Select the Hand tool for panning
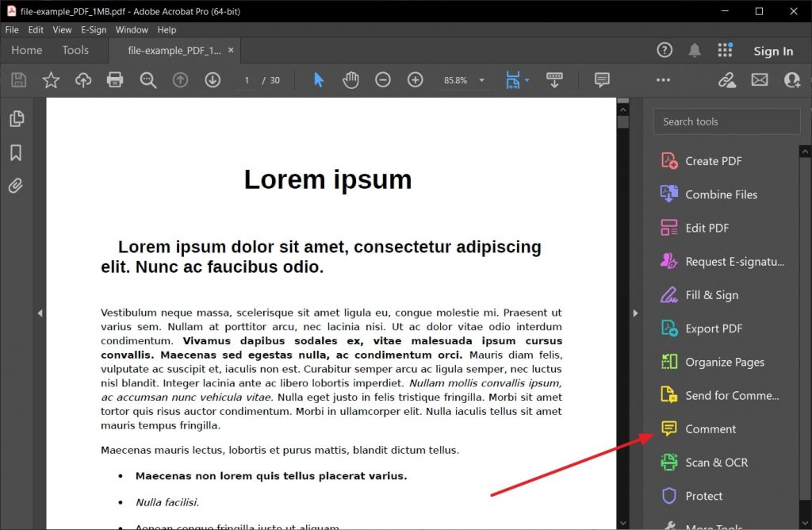This screenshot has width=812, height=530. tap(350, 79)
